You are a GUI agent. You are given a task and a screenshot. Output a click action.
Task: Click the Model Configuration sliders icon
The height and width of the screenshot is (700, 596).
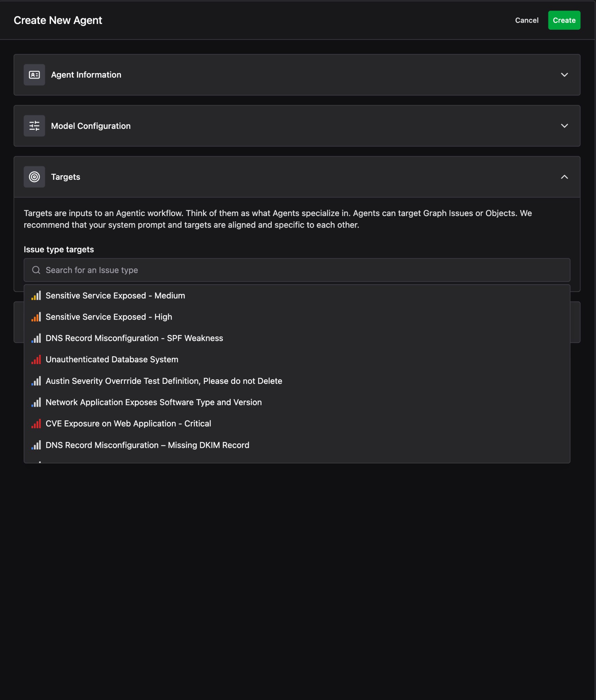coord(34,126)
